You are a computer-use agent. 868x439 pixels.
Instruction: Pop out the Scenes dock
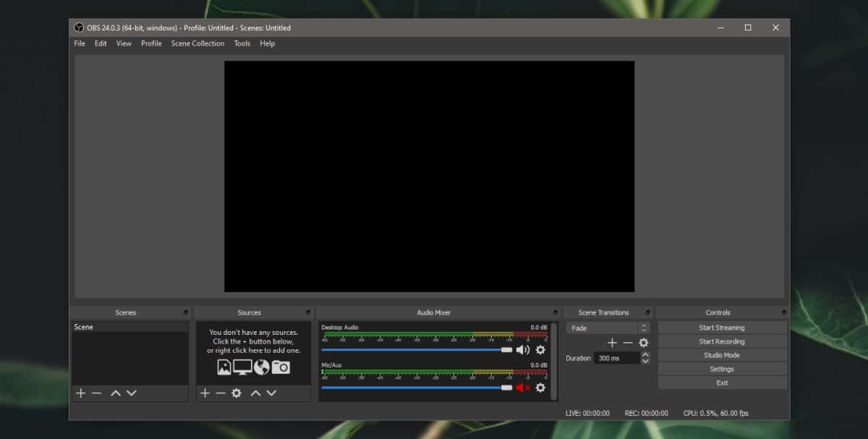(186, 312)
